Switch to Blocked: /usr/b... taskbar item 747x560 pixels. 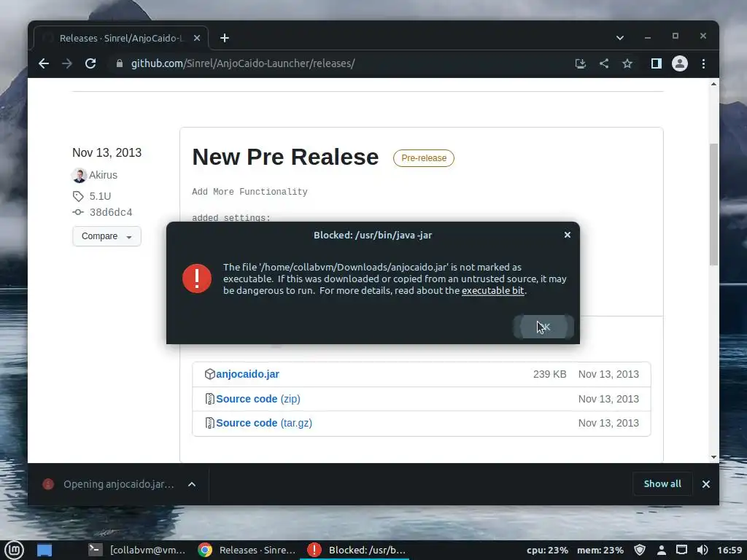click(x=355, y=551)
